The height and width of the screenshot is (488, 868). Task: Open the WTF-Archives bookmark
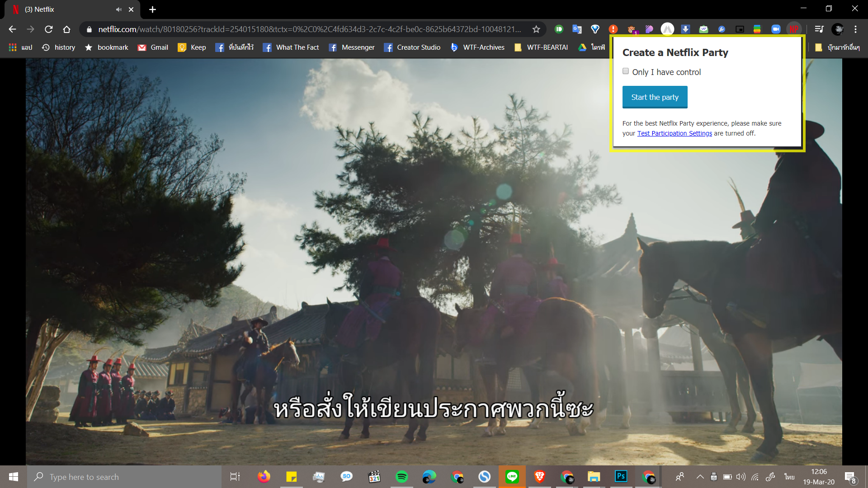click(x=477, y=47)
